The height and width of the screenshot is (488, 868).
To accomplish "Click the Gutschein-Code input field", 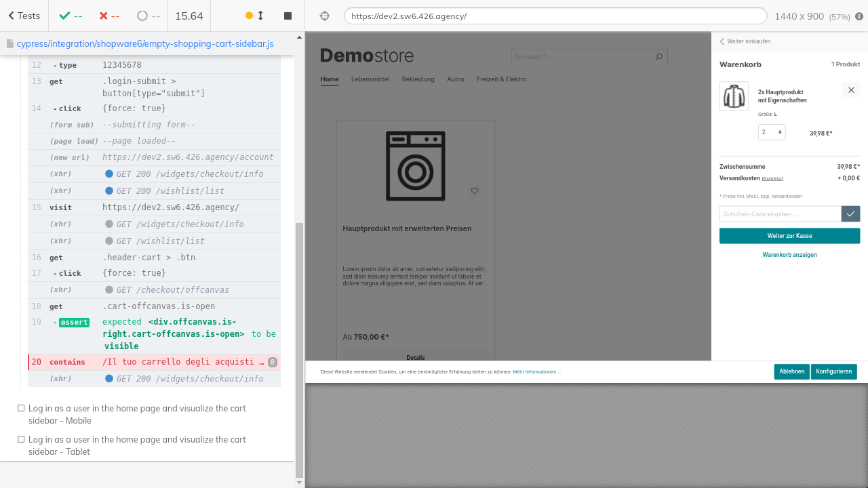I will (x=780, y=214).
